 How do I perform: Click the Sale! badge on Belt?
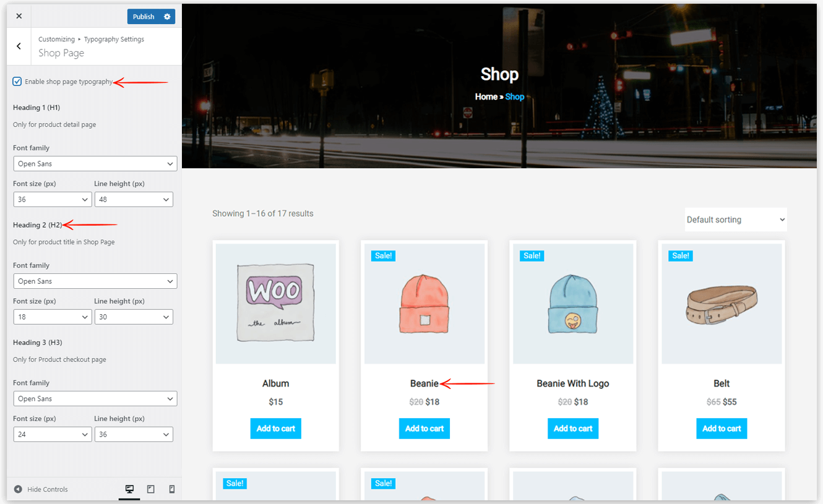[x=681, y=255]
